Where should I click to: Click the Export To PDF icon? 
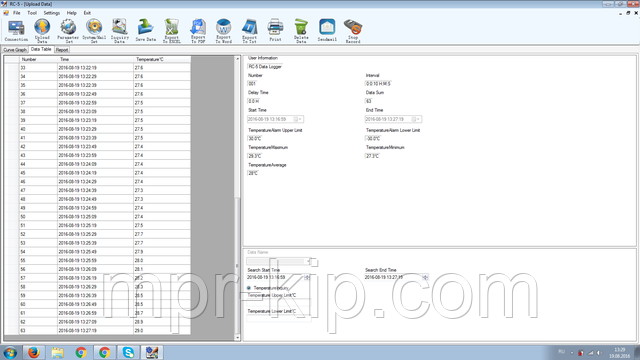[198, 31]
